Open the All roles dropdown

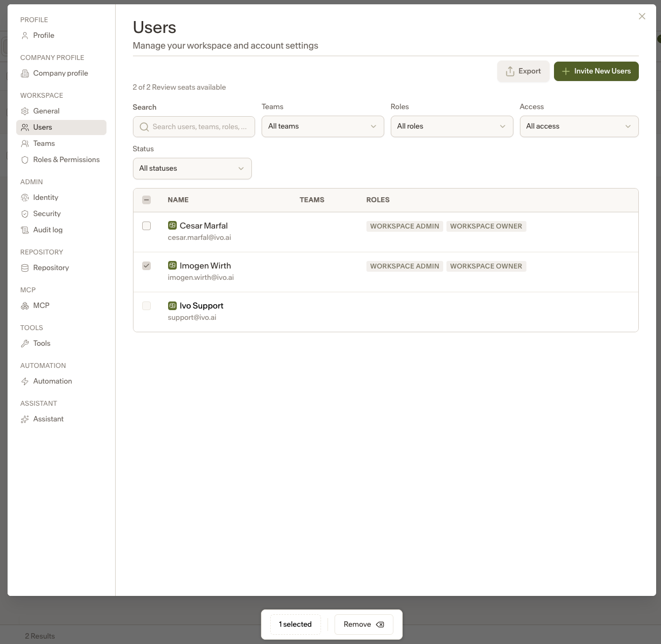click(452, 126)
